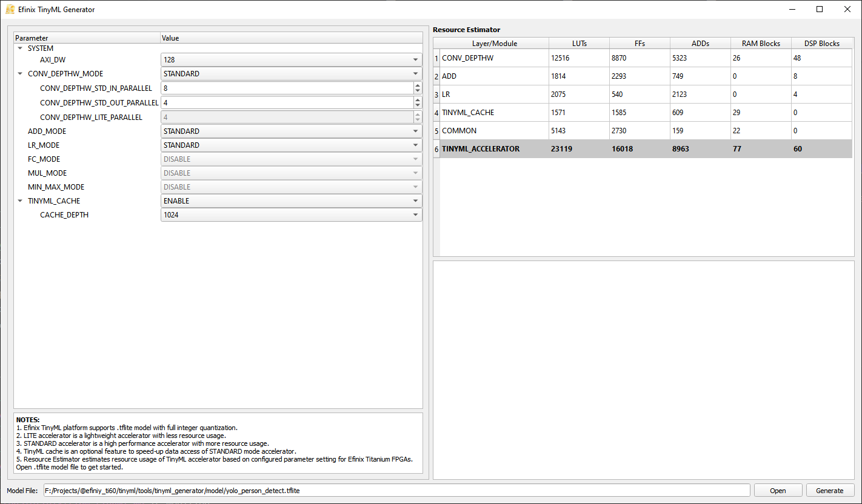Click the Generate button
The image size is (862, 504).
click(x=830, y=491)
